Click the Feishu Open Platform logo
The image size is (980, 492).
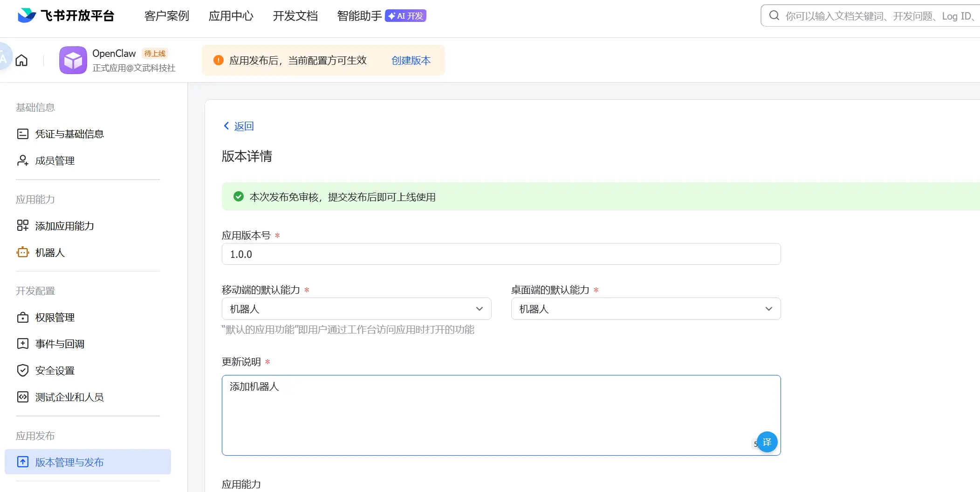(66, 16)
